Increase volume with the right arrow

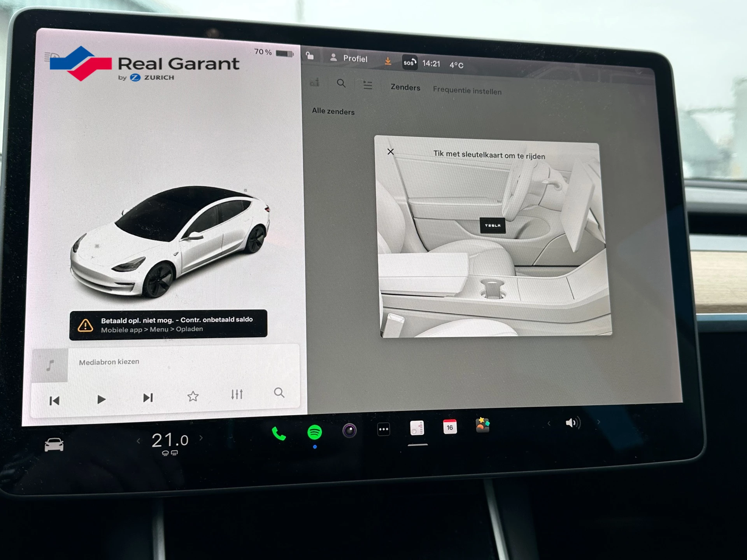pyautogui.click(x=598, y=422)
